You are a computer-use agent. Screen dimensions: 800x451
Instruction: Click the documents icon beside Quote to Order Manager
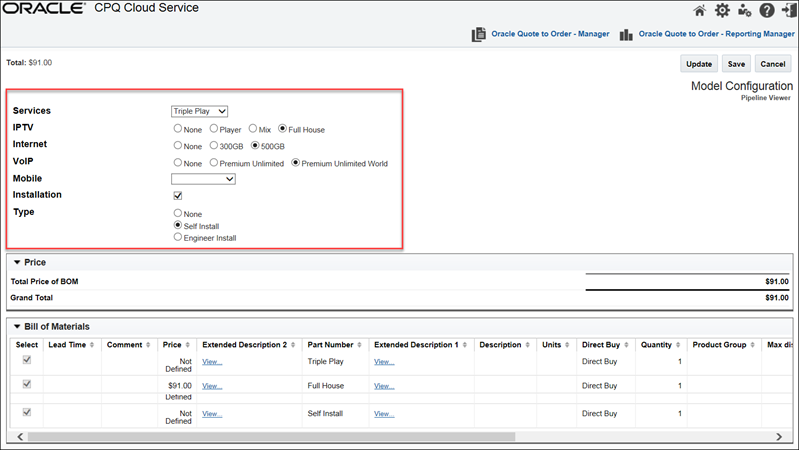pyautogui.click(x=479, y=34)
